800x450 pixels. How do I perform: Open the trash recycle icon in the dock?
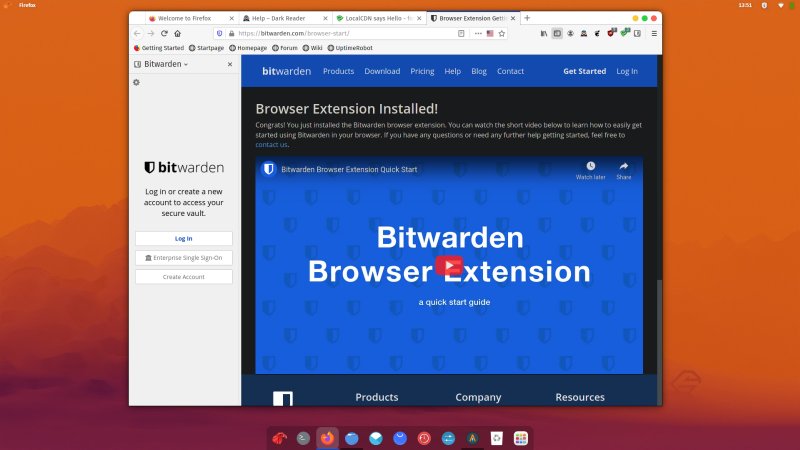496,438
